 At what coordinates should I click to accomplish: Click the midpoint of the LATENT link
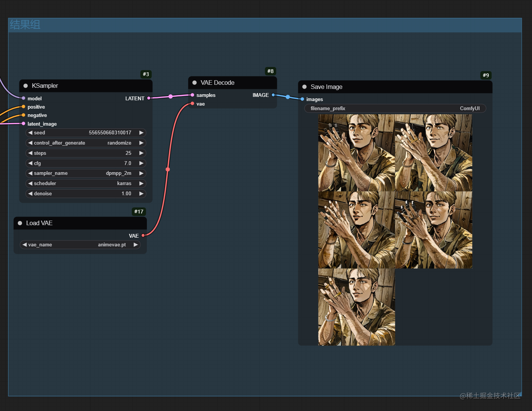pos(171,97)
